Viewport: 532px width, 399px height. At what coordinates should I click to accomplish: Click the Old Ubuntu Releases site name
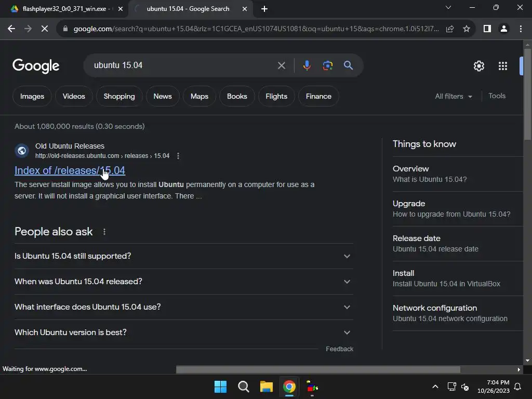70,146
